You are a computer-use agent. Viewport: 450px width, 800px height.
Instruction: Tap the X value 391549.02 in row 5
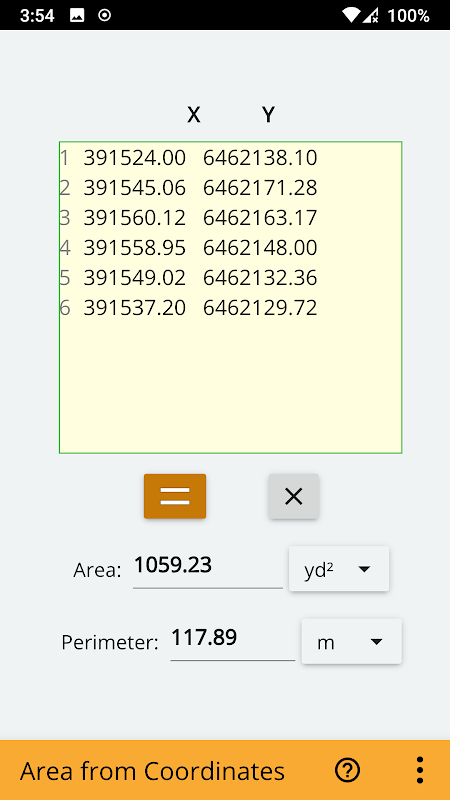(x=135, y=279)
